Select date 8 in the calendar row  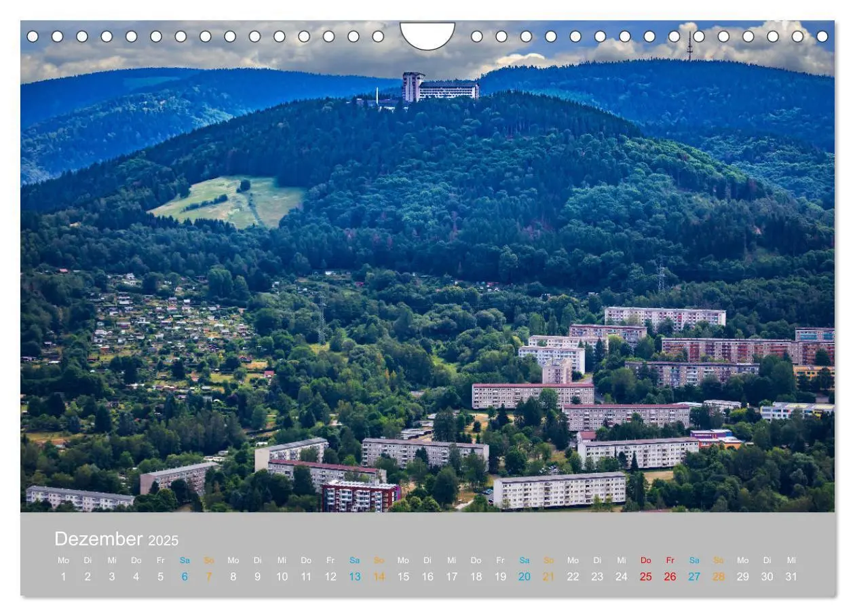tap(233, 577)
